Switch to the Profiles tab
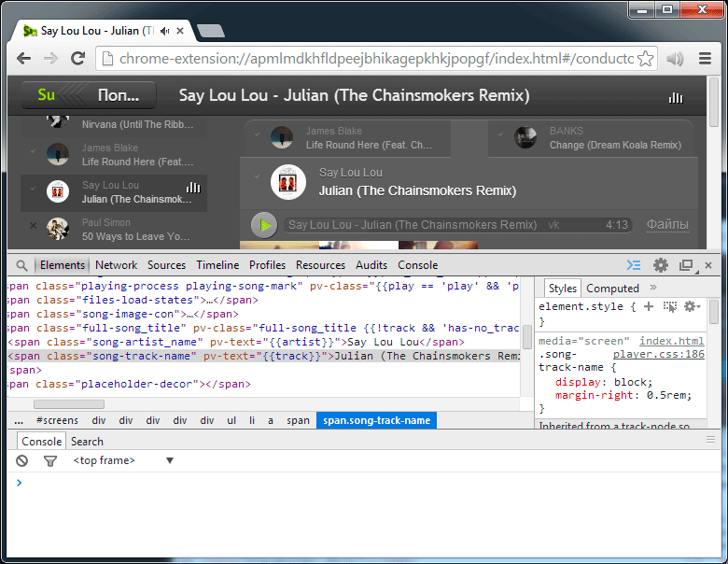728x564 pixels. (268, 265)
